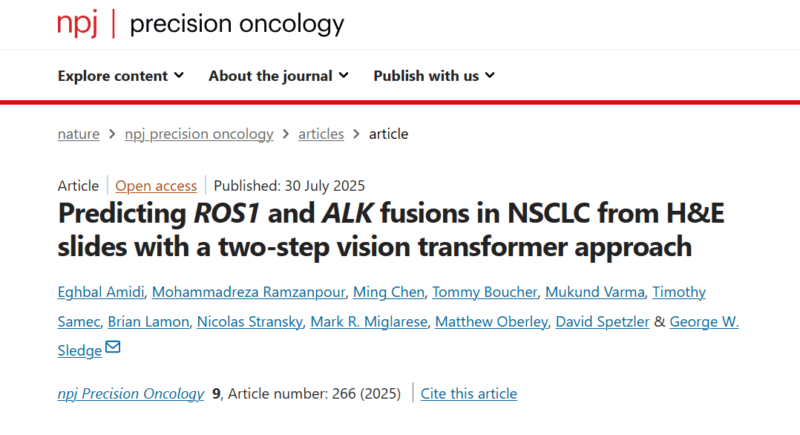Viewport: 800px width, 435px height.
Task: Open the npj Precision Oncology journal link
Action: (x=131, y=394)
